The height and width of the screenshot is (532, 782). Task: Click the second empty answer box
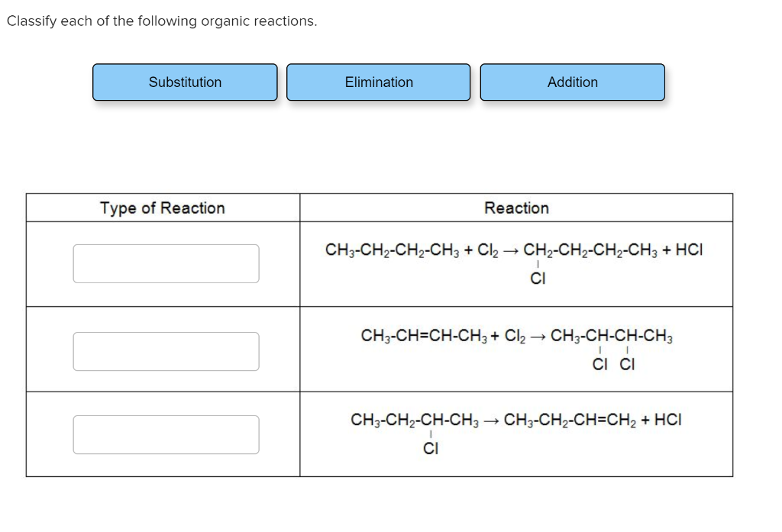[x=166, y=351]
